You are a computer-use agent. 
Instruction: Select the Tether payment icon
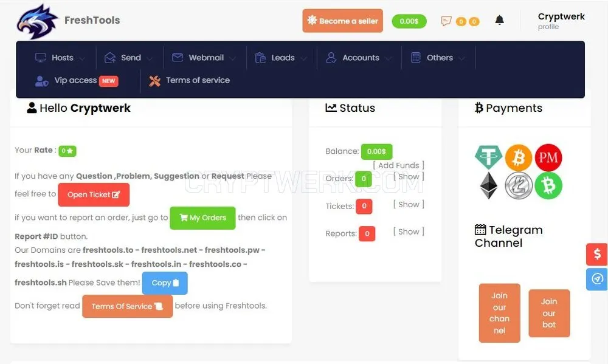pyautogui.click(x=489, y=157)
